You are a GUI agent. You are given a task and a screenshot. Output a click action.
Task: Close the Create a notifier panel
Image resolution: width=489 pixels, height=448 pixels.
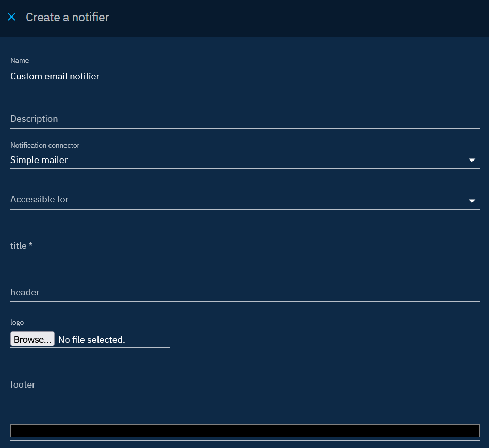pos(12,17)
